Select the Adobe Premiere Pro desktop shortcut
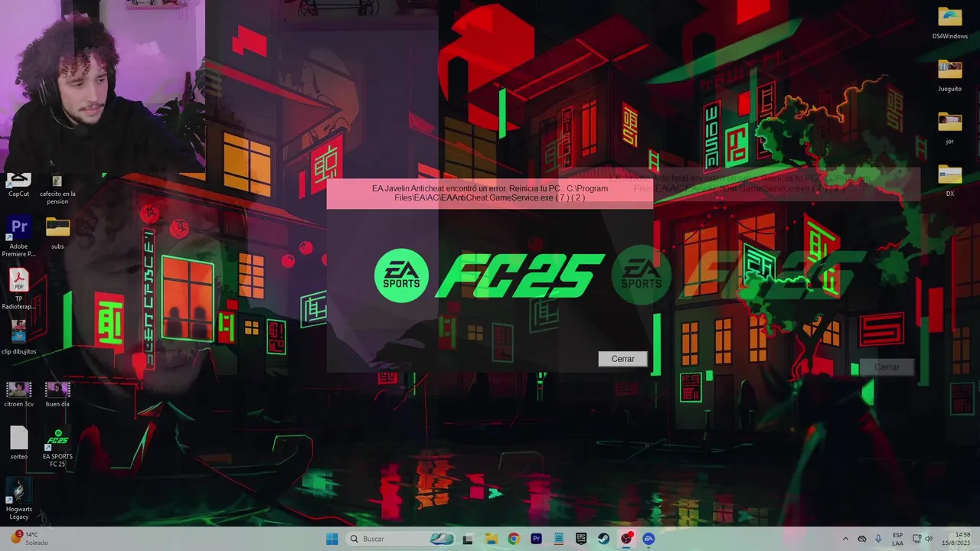This screenshot has width=980, height=551. (x=19, y=236)
